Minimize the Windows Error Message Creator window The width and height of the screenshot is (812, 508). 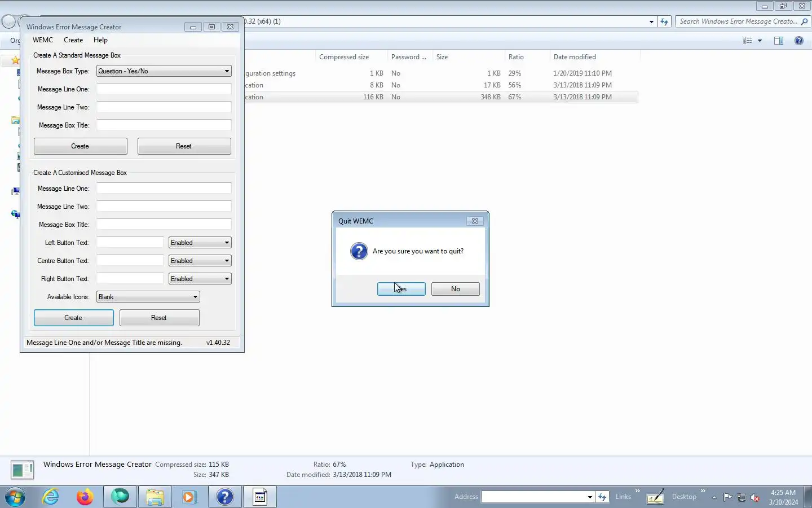click(193, 27)
